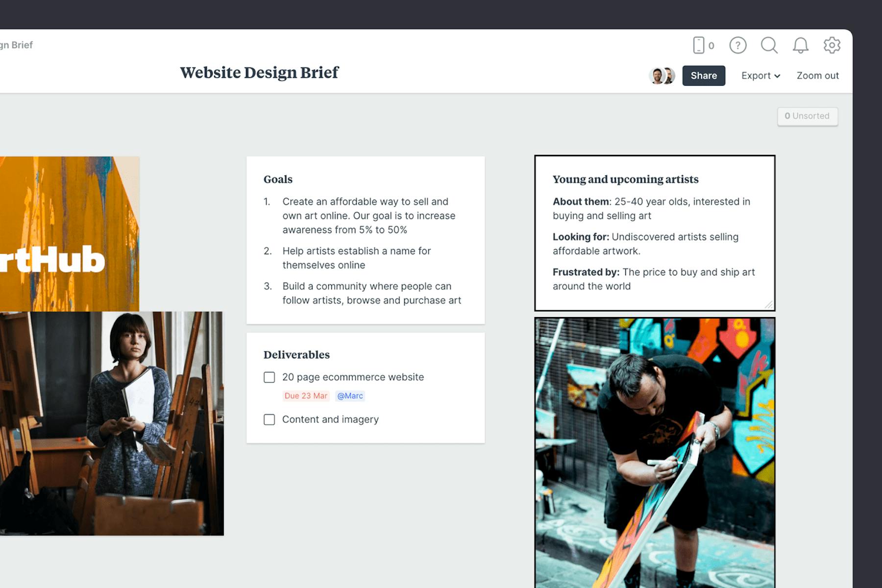Image resolution: width=882 pixels, height=588 pixels.
Task: Select the Website Design Brief title
Action: pos(259,73)
